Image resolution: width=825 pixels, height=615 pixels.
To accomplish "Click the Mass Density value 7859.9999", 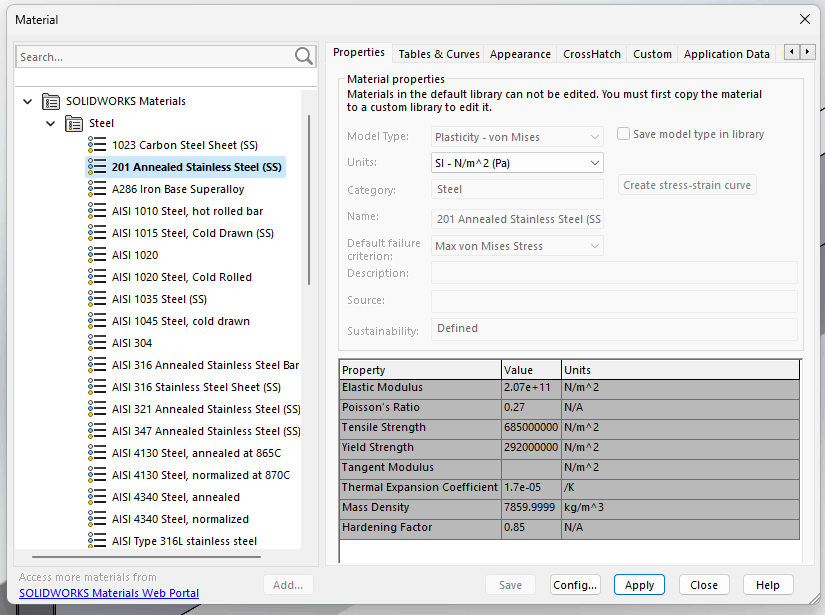I will coord(531,507).
